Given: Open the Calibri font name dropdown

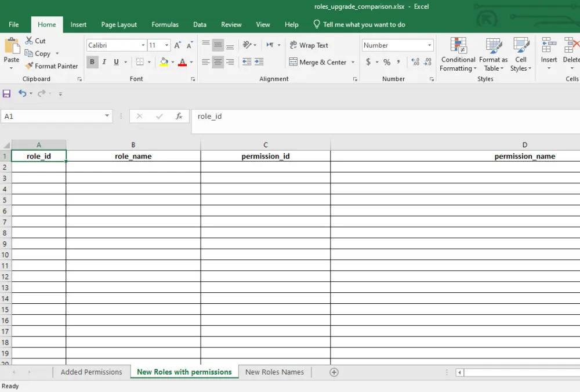Looking at the screenshot, I should click(x=143, y=45).
